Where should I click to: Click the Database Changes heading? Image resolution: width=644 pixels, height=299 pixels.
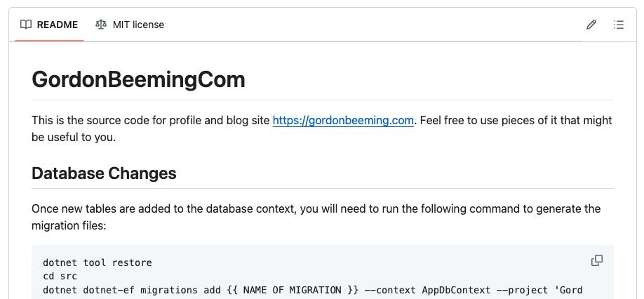pos(104,173)
